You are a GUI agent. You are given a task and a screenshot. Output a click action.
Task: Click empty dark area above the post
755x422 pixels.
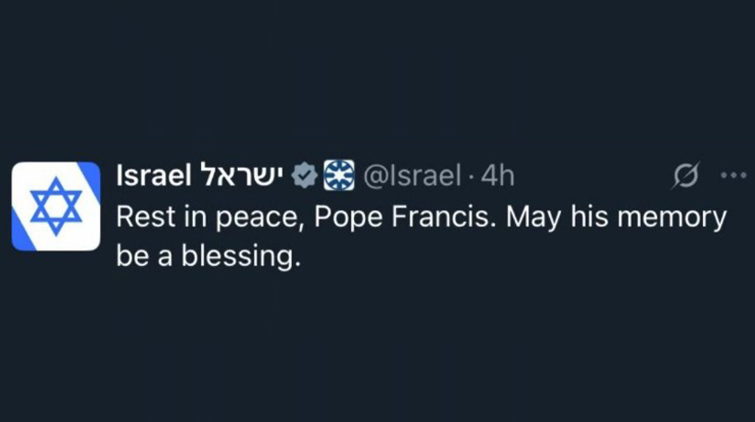point(377,70)
